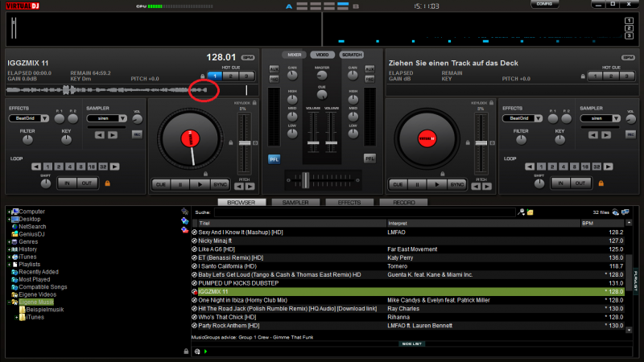The width and height of the screenshot is (644, 362).
Task: Open the CONFIG settings button
Action: [x=543, y=4]
